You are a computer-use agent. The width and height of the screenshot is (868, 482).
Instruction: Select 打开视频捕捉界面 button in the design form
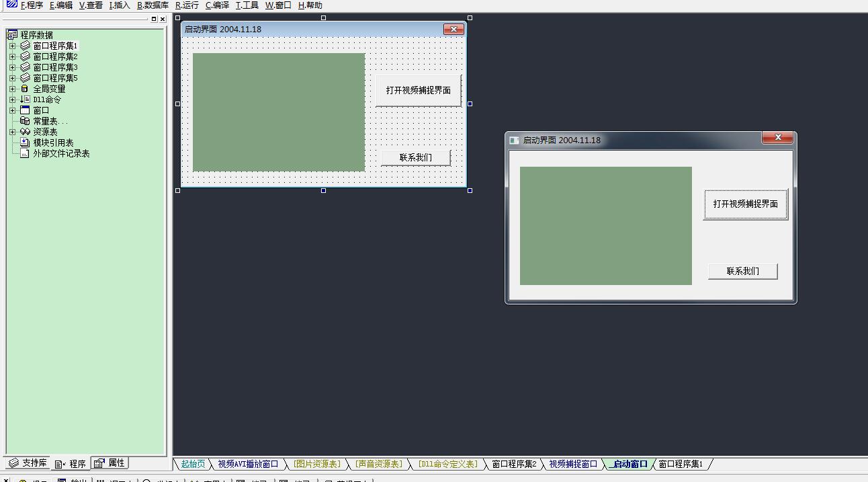pyautogui.click(x=419, y=90)
